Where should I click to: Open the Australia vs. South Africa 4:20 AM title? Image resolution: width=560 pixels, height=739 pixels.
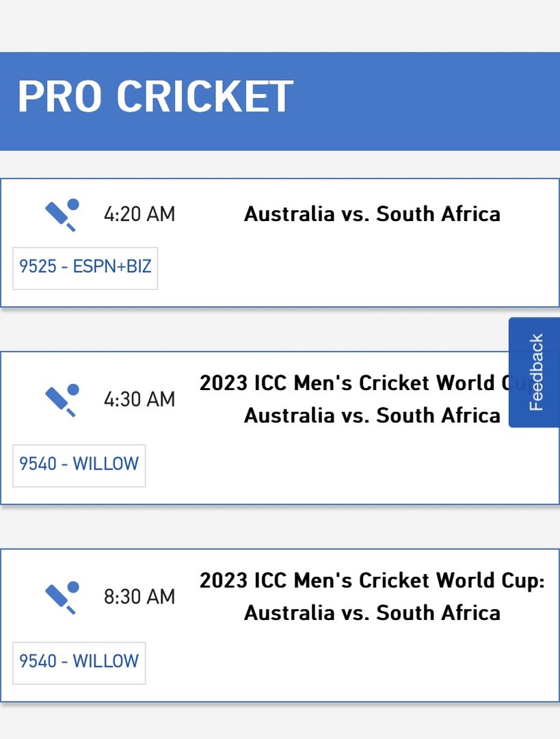pos(372,214)
